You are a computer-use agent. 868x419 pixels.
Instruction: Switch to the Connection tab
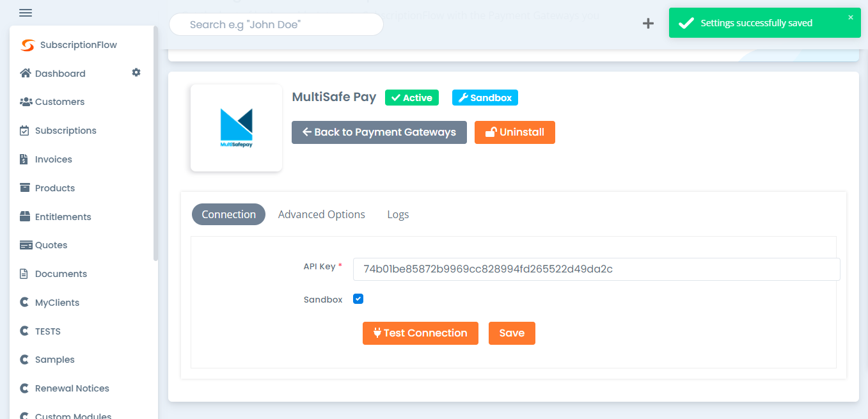228,214
